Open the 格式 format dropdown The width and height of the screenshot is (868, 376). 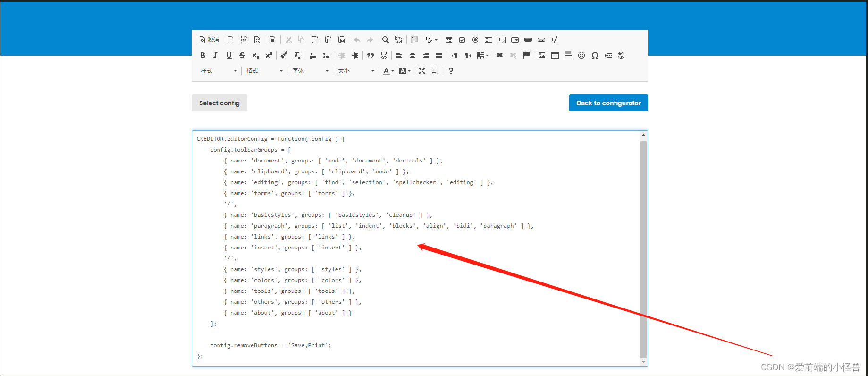tap(264, 71)
